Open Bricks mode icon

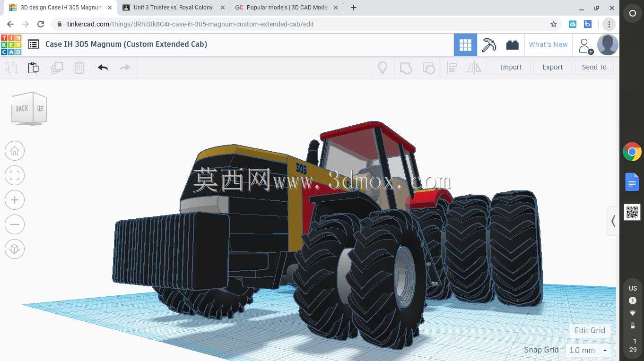pyautogui.click(x=513, y=45)
